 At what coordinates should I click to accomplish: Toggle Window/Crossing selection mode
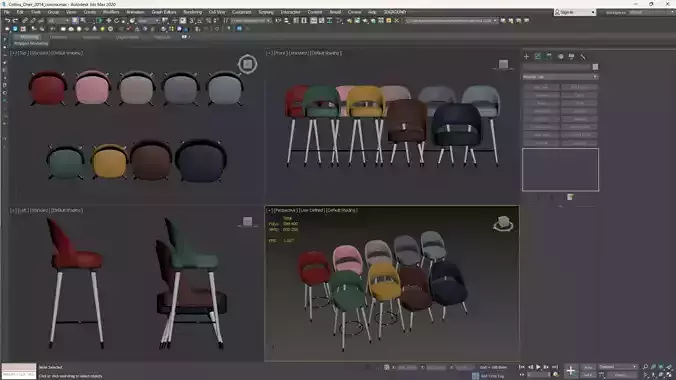click(x=99, y=20)
